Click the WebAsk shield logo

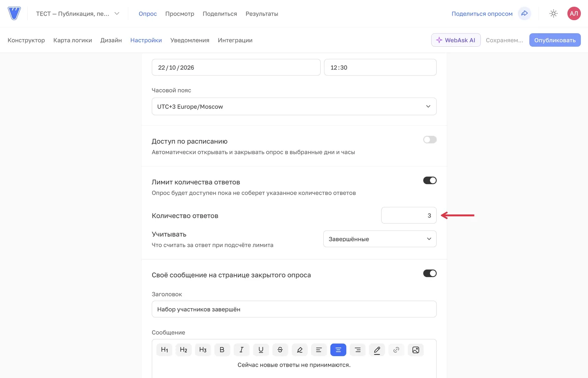click(x=14, y=13)
